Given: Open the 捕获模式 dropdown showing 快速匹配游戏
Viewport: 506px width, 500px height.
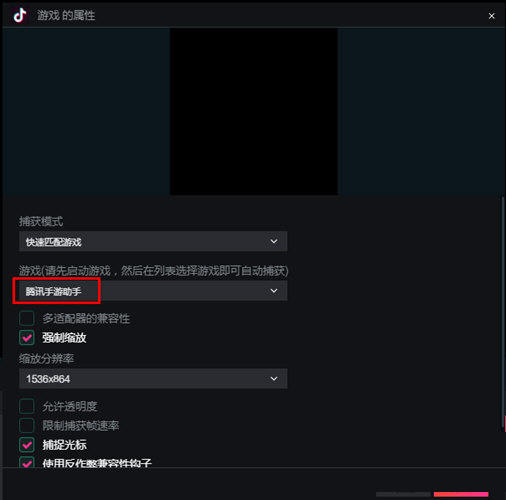Looking at the screenshot, I should pos(153,241).
